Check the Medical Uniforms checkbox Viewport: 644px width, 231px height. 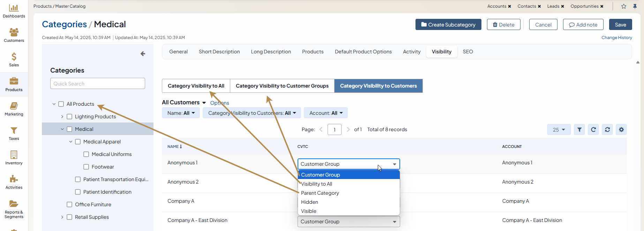(86, 154)
